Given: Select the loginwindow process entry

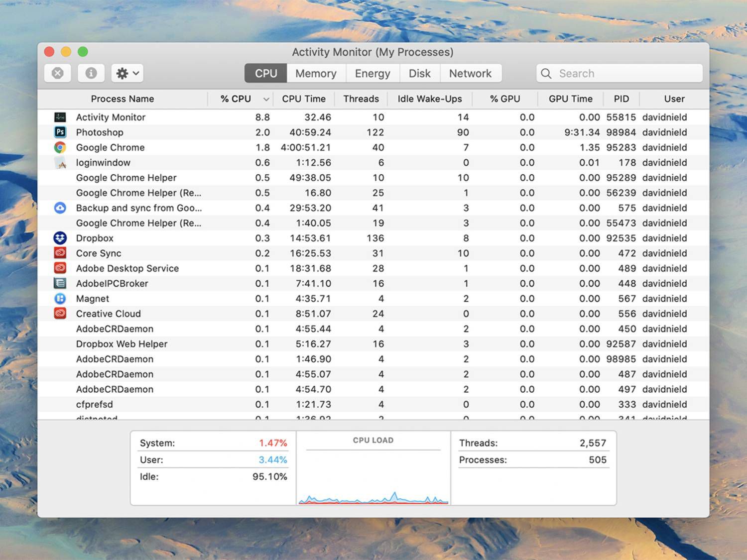Looking at the screenshot, I should pyautogui.click(x=103, y=162).
